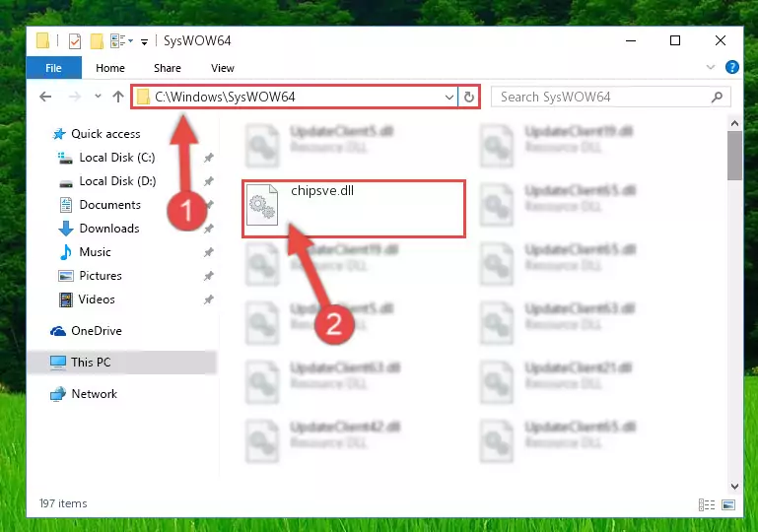Close the SysWOW64 window
The image size is (758, 532).
click(721, 41)
